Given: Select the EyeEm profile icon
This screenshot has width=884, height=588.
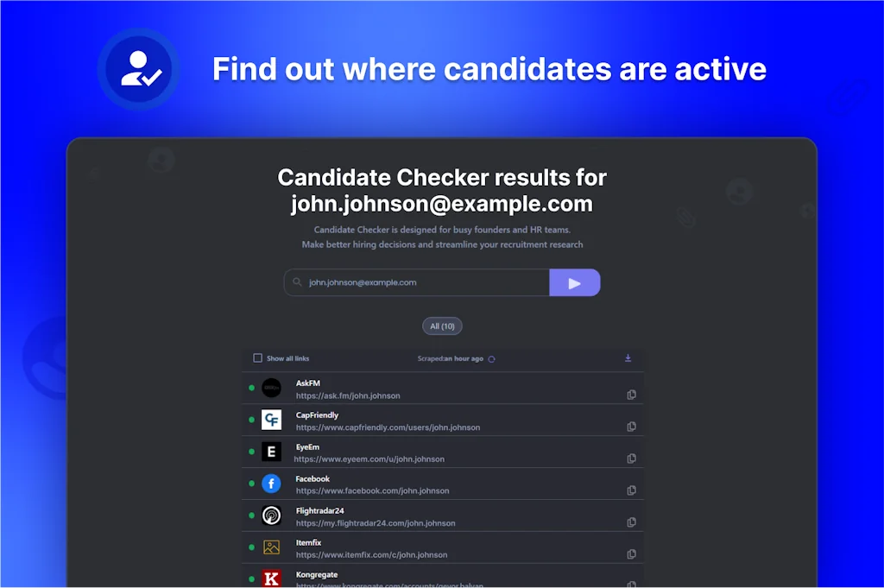Looking at the screenshot, I should (271, 452).
